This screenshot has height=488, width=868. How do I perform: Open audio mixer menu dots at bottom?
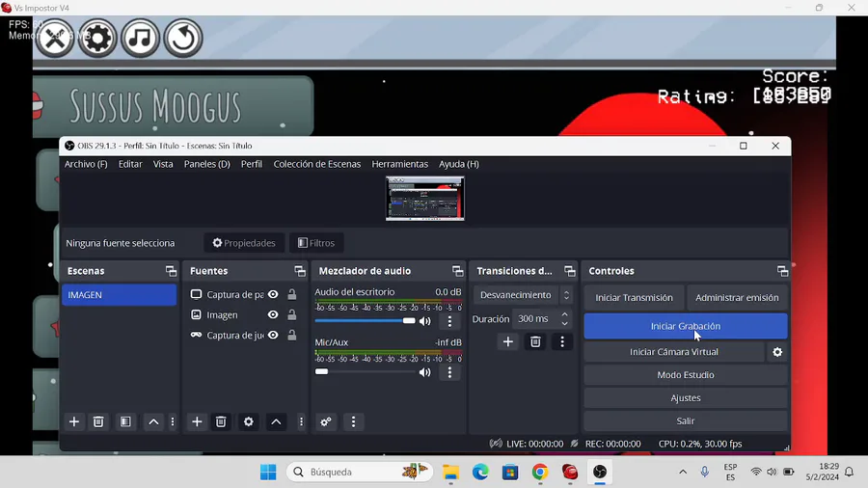pyautogui.click(x=353, y=421)
